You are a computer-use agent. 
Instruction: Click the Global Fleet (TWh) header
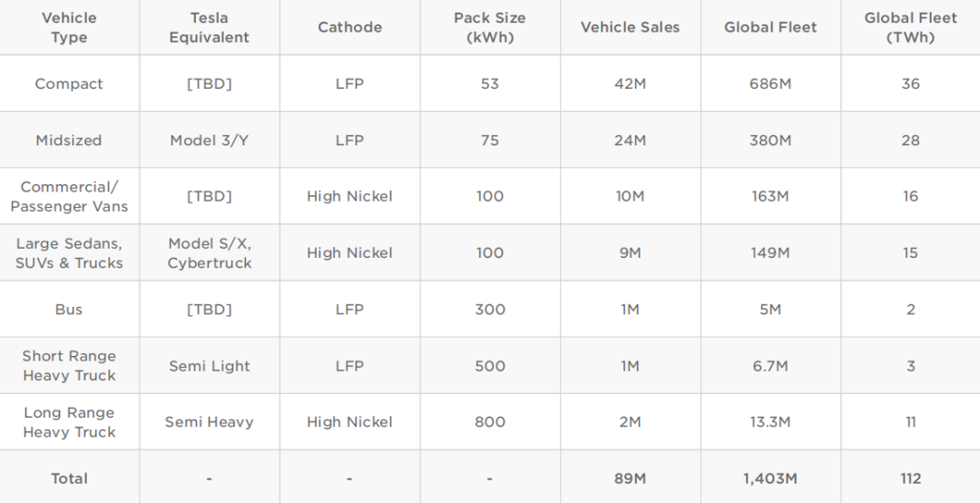tap(910, 27)
